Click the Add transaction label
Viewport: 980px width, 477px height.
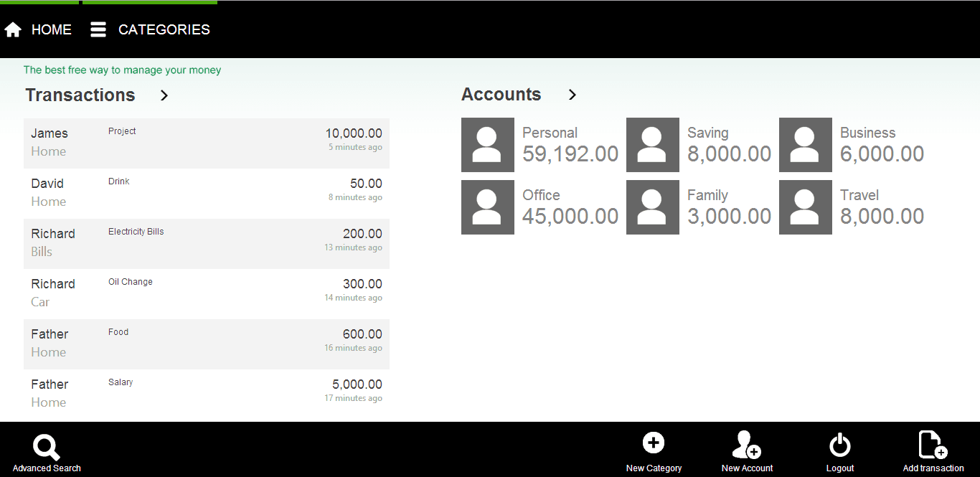pyautogui.click(x=933, y=468)
